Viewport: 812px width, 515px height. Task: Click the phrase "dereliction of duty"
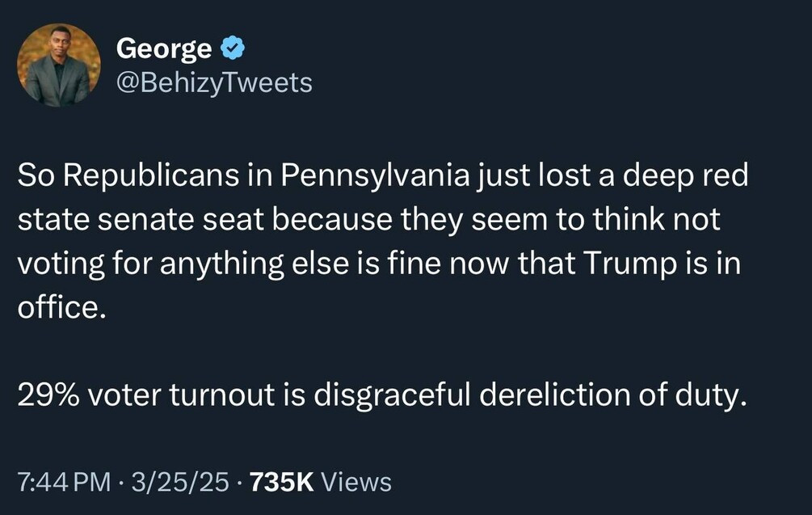[x=612, y=395]
